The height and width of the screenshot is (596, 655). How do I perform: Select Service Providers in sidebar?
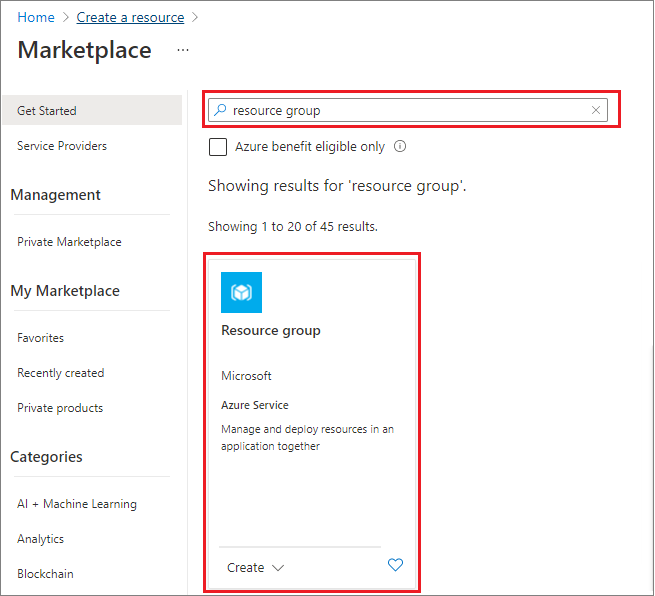tap(62, 146)
